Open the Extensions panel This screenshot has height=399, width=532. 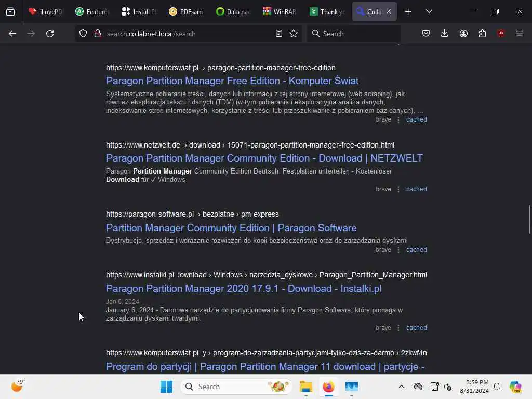pos(482,34)
